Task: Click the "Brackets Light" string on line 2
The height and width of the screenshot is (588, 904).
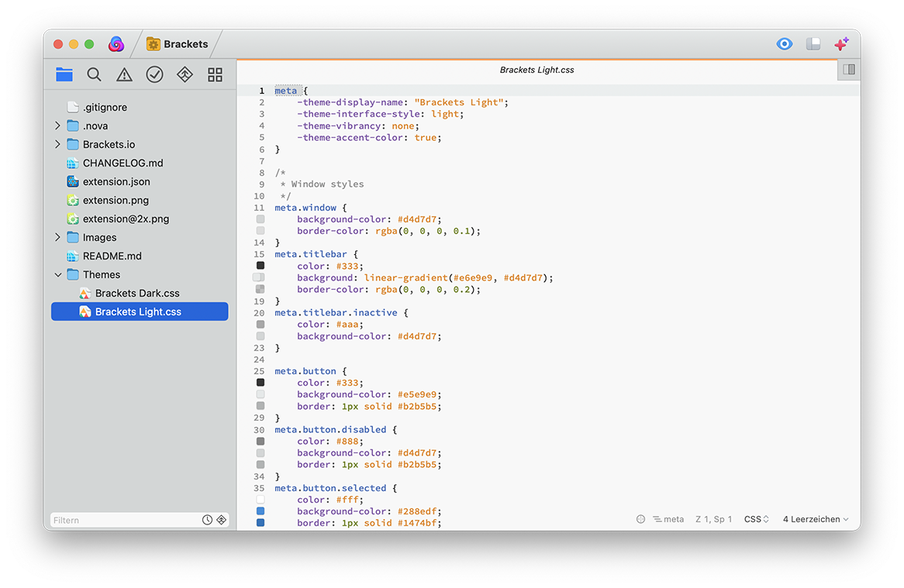Action: click(460, 102)
